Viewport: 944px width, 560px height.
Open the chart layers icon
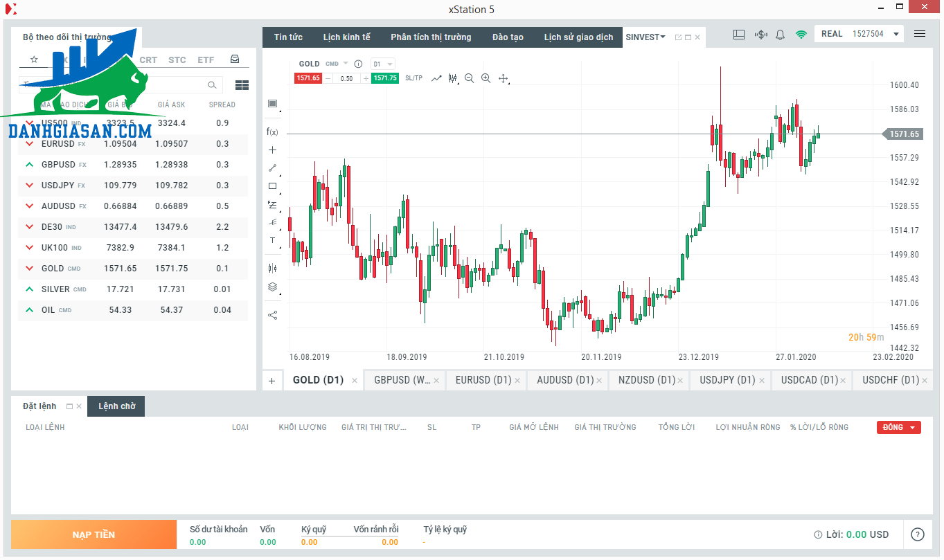(x=272, y=287)
